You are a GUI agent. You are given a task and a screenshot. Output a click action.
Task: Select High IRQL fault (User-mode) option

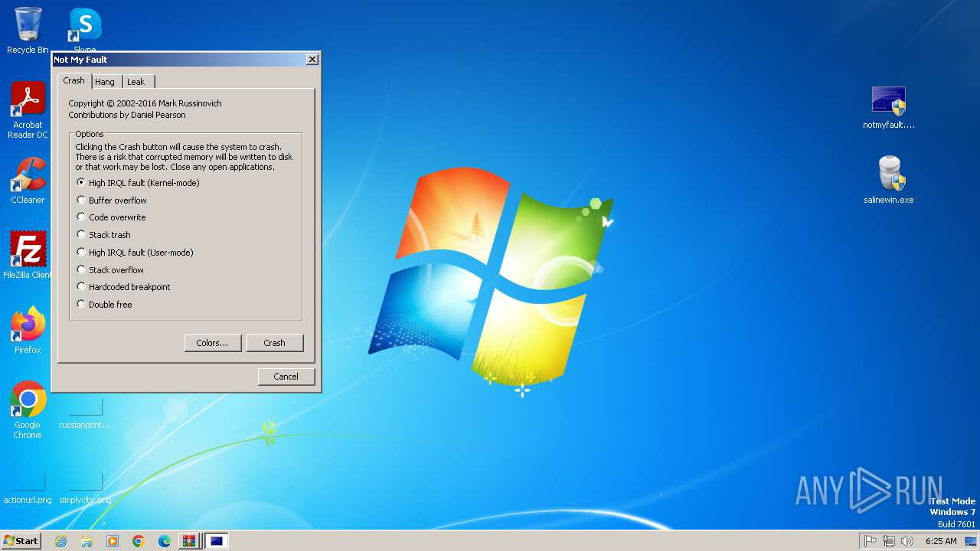coord(135,253)
